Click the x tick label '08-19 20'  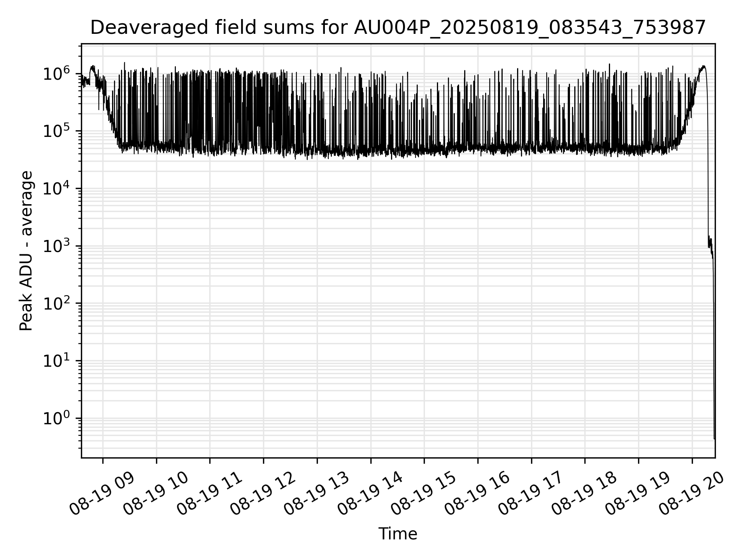coord(691,494)
